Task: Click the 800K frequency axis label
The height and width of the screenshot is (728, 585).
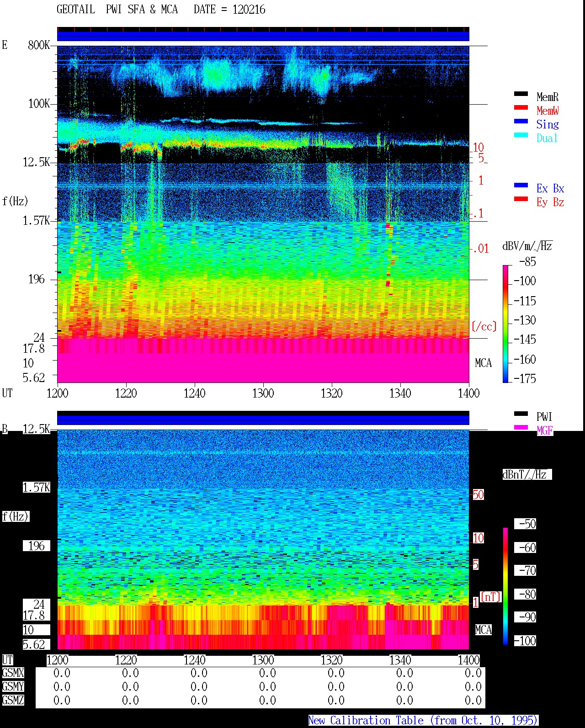Action: (x=39, y=45)
